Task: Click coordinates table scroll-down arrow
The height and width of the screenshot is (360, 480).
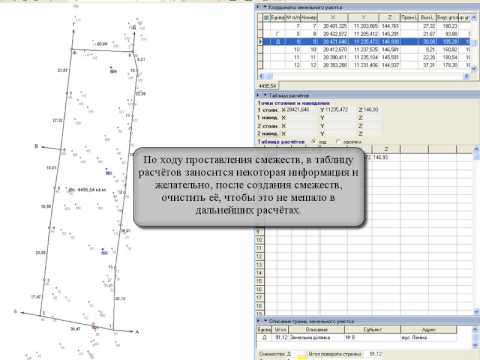Action: [x=475, y=69]
